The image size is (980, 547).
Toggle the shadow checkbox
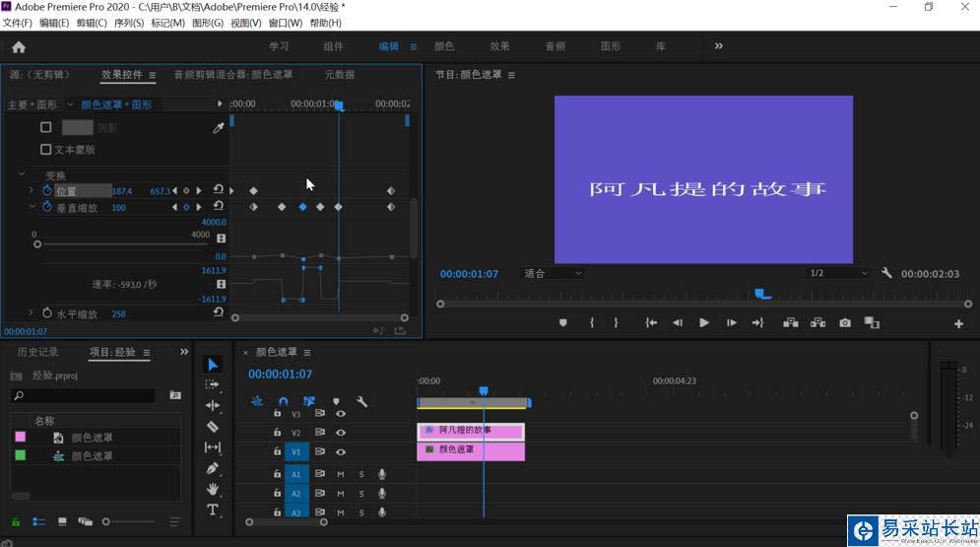[45, 127]
